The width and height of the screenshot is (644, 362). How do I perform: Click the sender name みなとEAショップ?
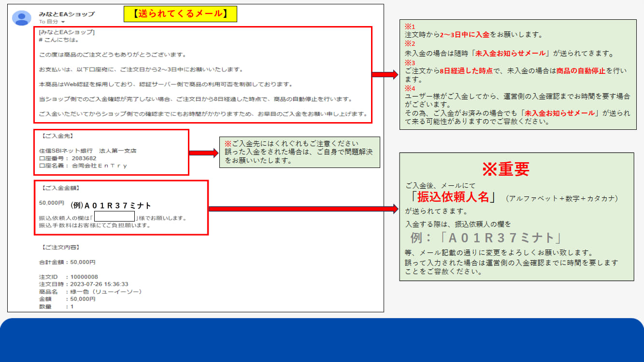tap(67, 14)
